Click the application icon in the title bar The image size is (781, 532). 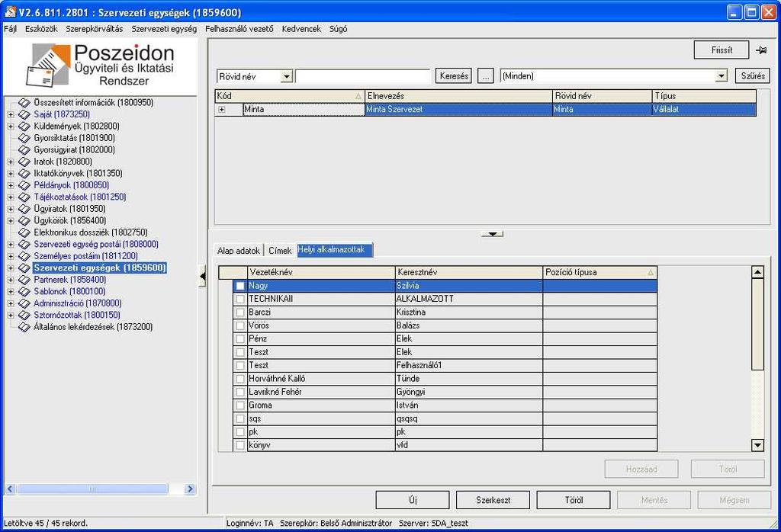(10, 12)
